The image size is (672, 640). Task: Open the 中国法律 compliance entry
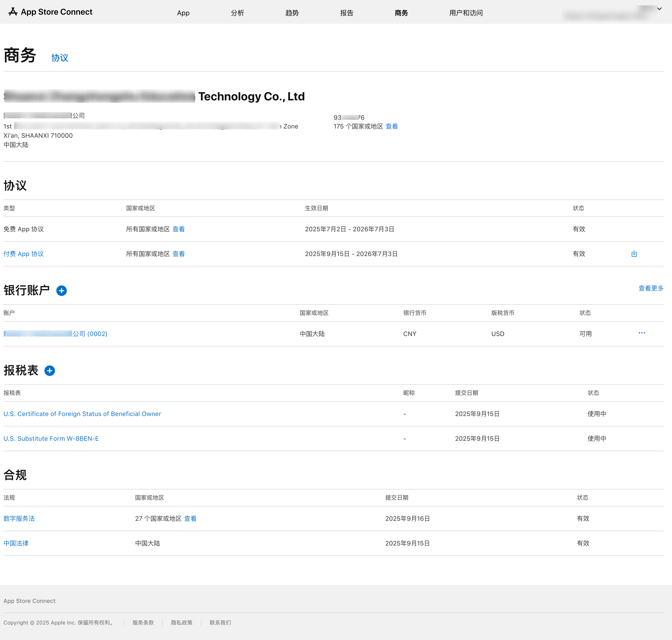click(16, 544)
